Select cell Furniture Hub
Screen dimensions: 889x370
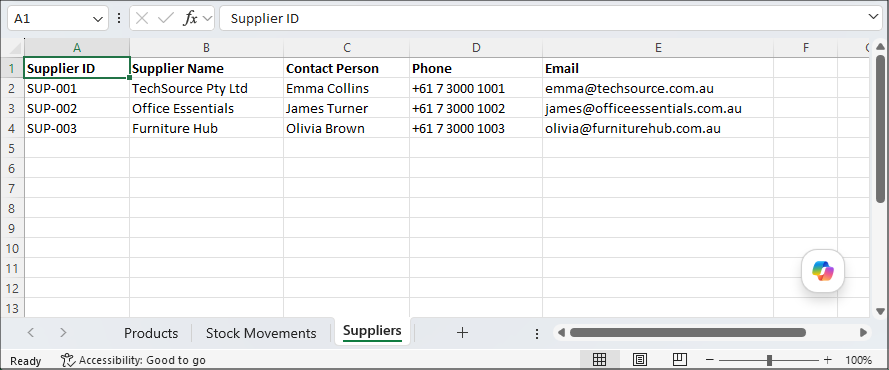pos(206,128)
